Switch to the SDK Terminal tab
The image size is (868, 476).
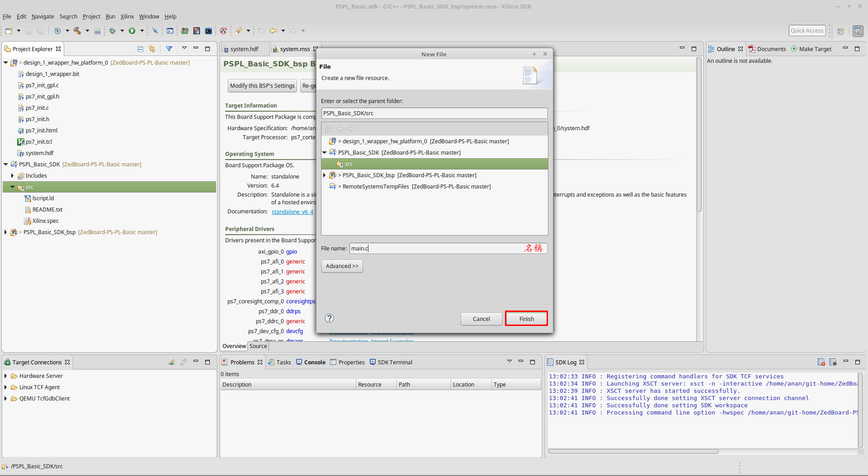(391, 363)
